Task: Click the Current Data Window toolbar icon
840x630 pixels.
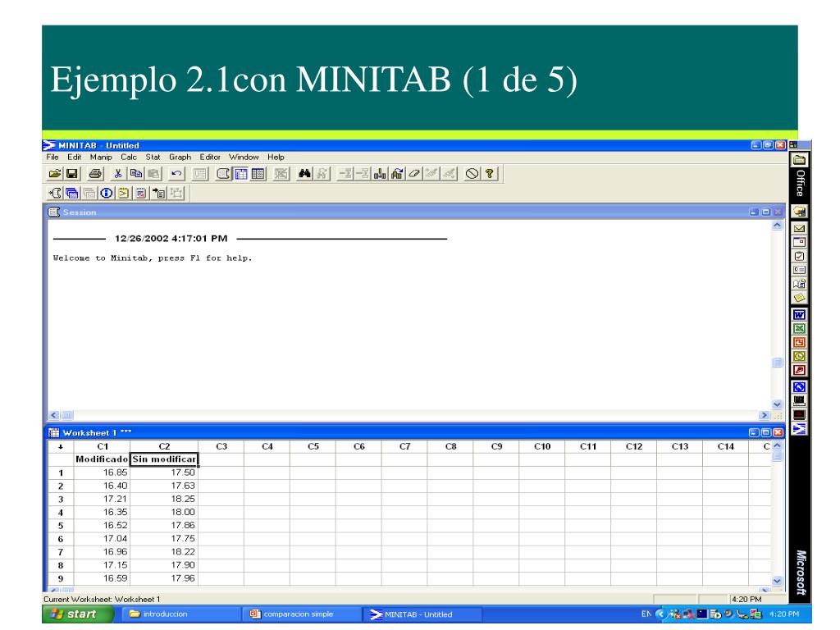Action: point(240,174)
